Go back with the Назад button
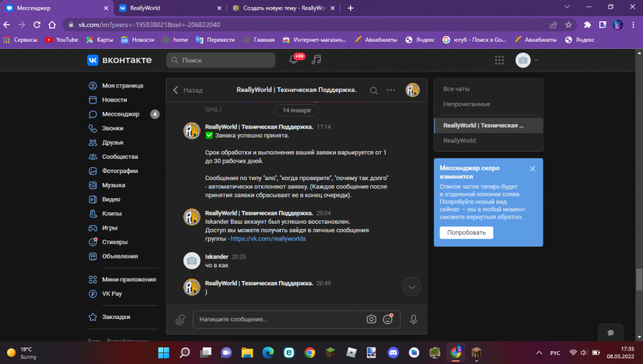The image size is (643, 364). pyautogui.click(x=188, y=90)
